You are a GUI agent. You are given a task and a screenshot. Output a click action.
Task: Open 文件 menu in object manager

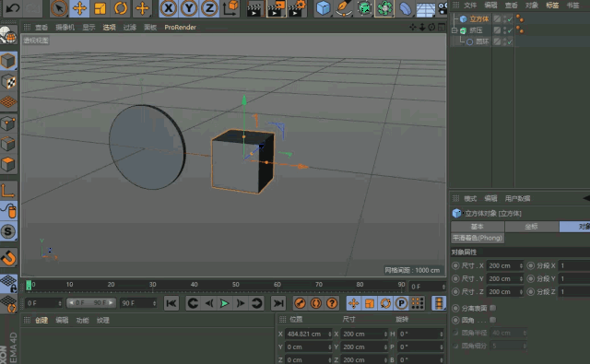pyautogui.click(x=470, y=6)
